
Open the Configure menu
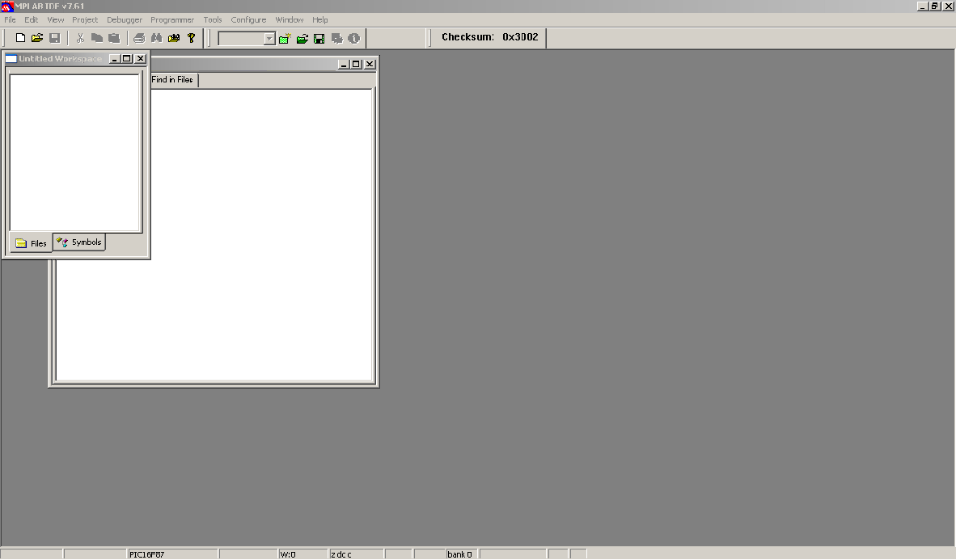click(248, 19)
